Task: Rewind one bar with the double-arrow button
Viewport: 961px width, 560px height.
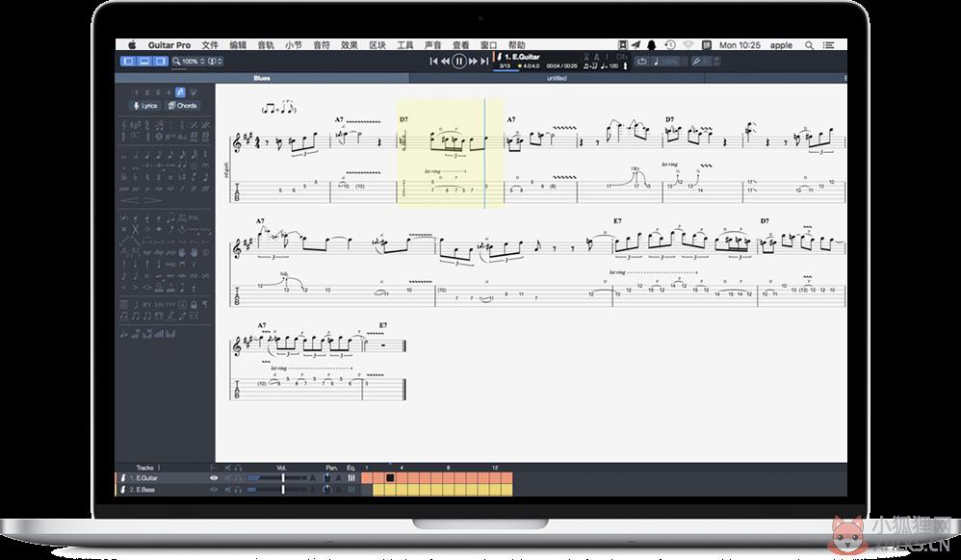Action: [x=445, y=62]
